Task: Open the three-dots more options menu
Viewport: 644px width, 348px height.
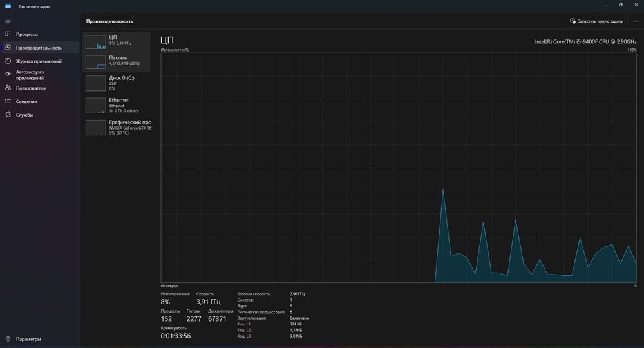Action: pos(636,21)
